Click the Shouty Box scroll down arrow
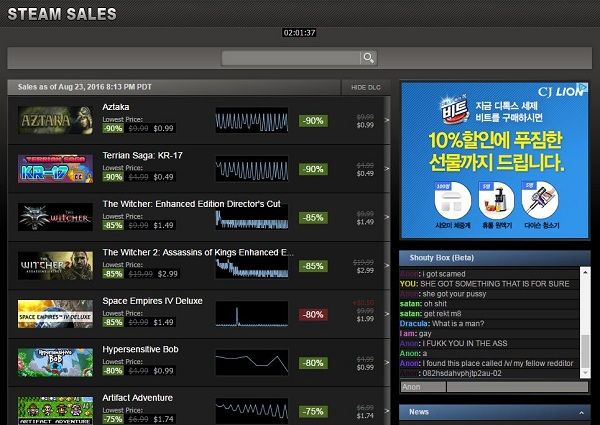Screen dimensions: 600x425 pyautogui.click(x=585, y=373)
